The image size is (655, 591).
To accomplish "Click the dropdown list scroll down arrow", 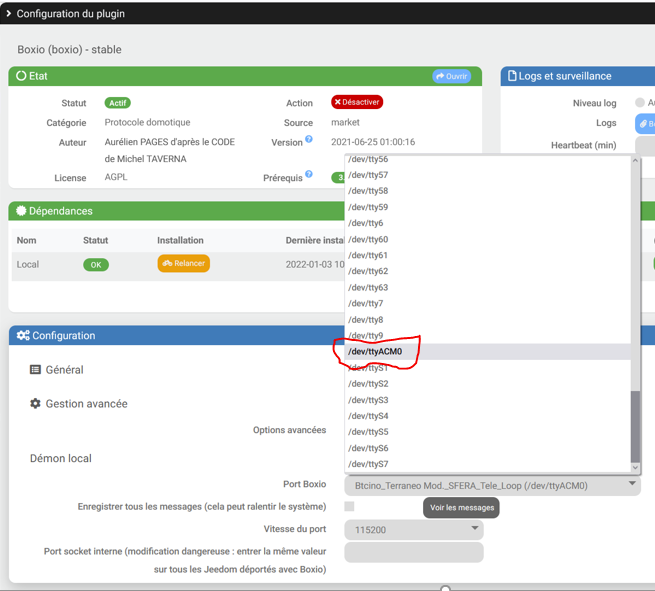I will point(635,467).
